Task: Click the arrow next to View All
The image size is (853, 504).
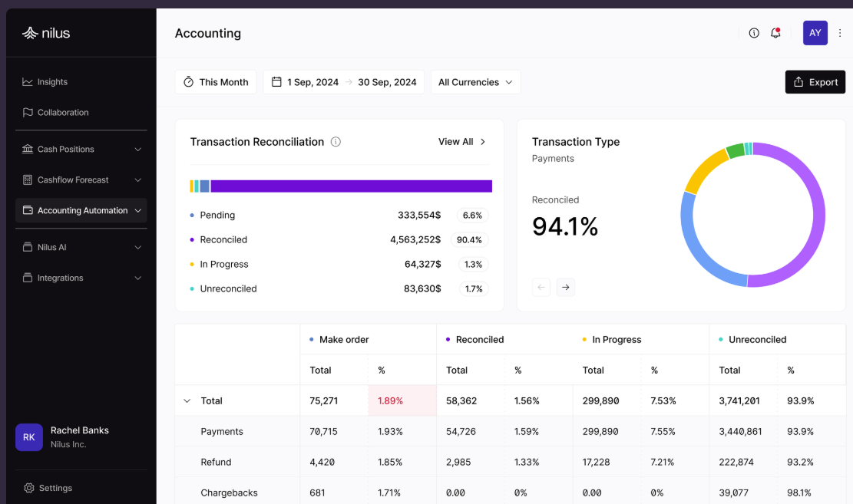Action: coord(482,142)
